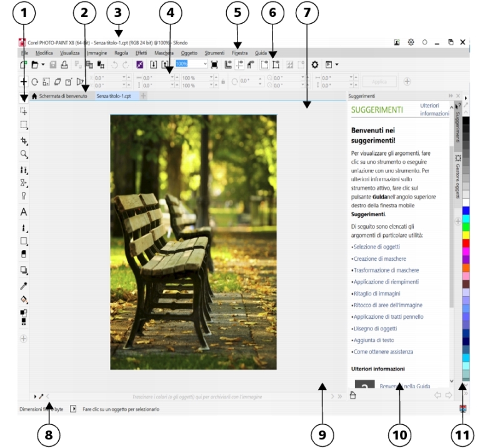Image resolution: width=500 pixels, height=448 pixels.
Task: Open the zoom level 100% dropdown
Action: 204,64
